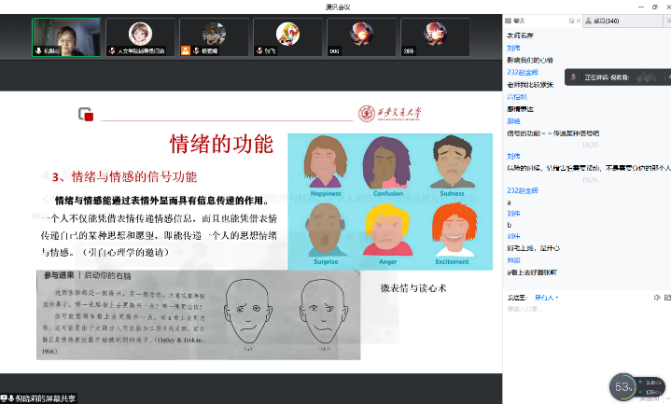Open the anime girl avatar participant tile
671x404 pixels.
[x=140, y=37]
